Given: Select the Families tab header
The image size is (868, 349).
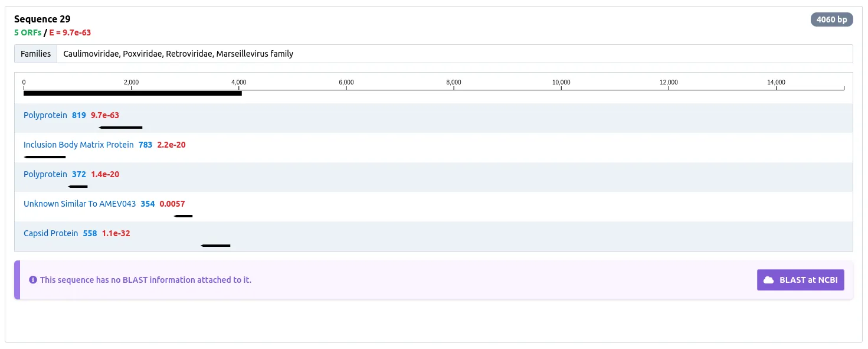Looking at the screenshot, I should [35, 53].
